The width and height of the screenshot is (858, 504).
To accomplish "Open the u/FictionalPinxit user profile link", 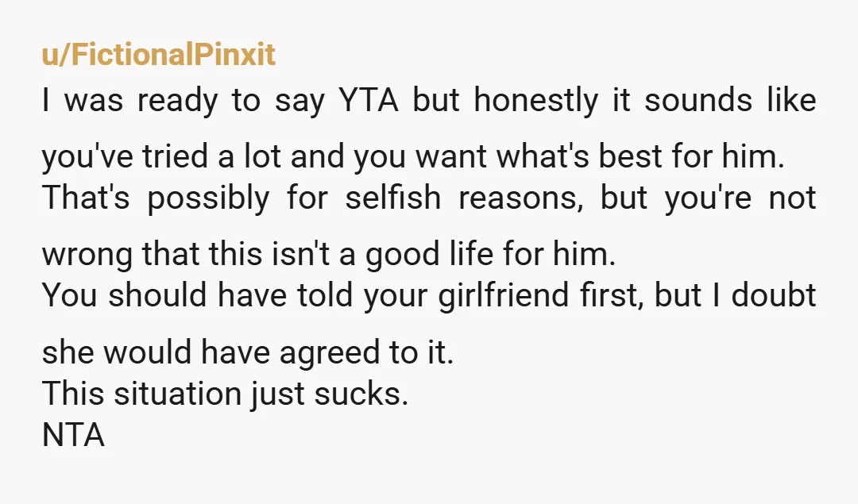I will click(x=159, y=55).
